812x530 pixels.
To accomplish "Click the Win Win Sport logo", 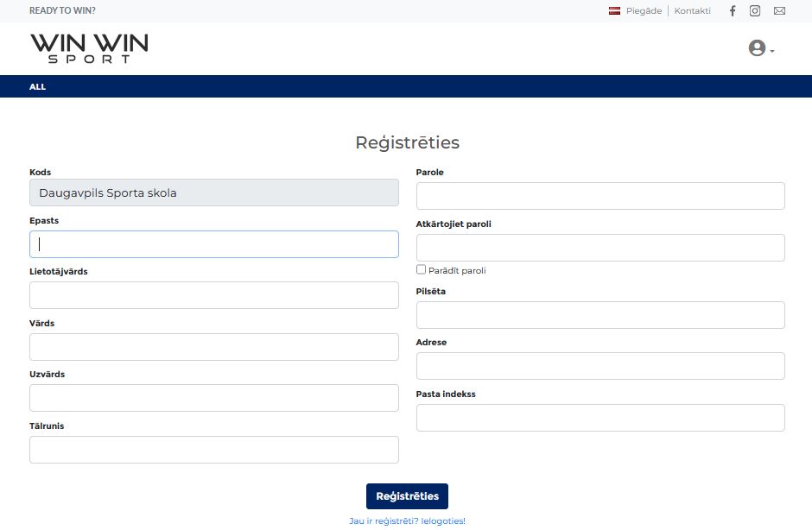I will coord(89,47).
